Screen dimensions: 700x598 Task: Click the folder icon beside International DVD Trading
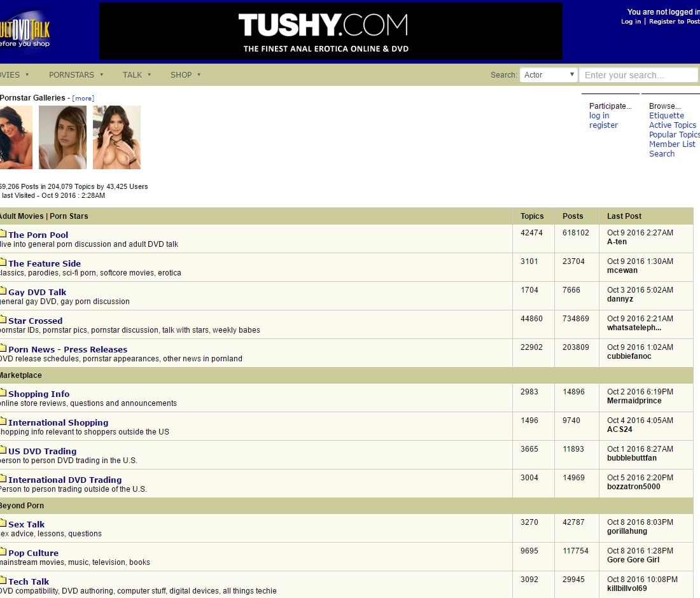pos(3,478)
